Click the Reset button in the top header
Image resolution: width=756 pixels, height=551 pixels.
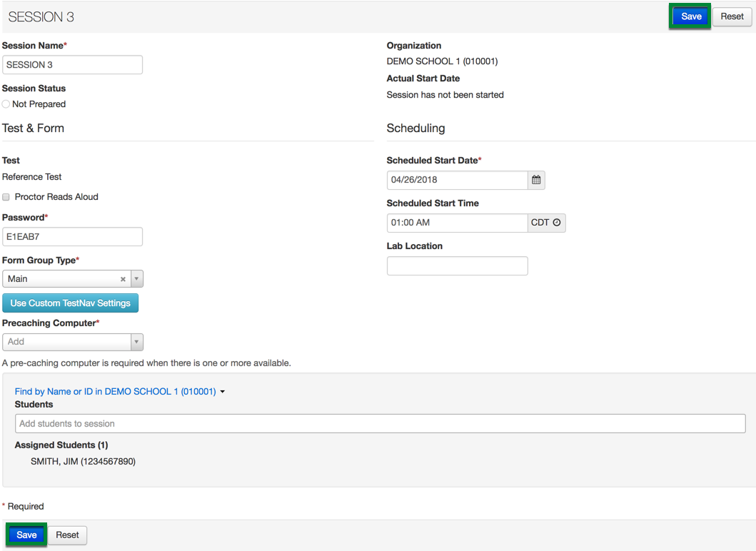pos(732,16)
